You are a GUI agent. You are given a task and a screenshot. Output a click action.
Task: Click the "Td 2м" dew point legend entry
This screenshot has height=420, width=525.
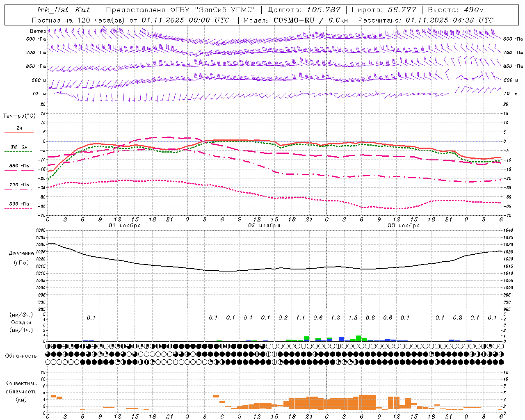point(19,147)
